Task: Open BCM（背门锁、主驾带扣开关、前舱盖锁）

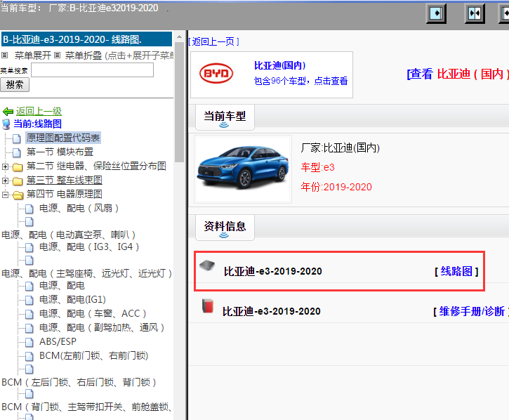Action: [x=86, y=407]
